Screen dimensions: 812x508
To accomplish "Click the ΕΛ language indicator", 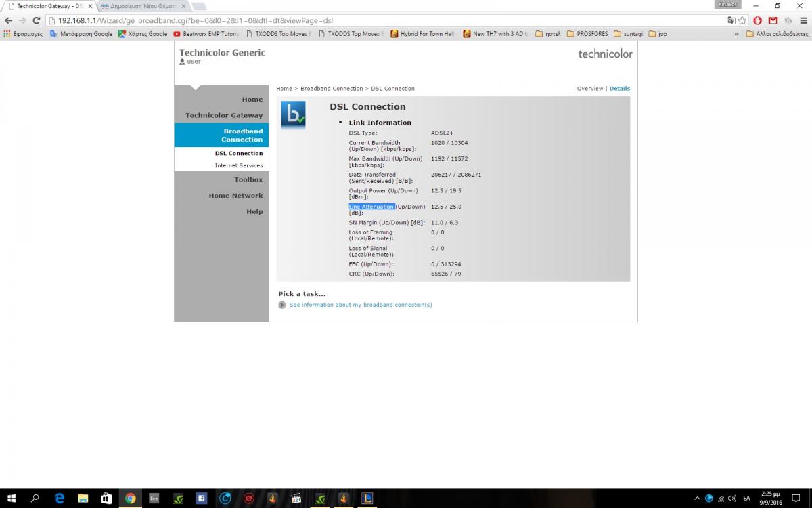I will coord(746,498).
